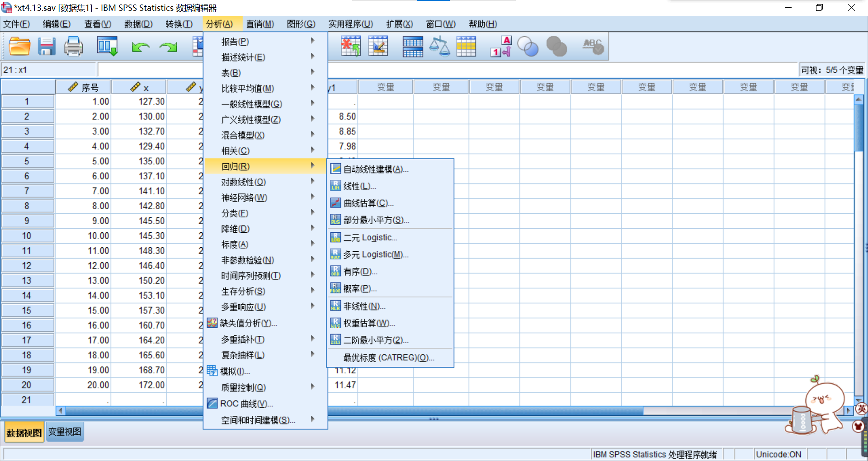The height and width of the screenshot is (461, 868).
Task: Expand the 描述统计(E) submenu
Action: click(265, 57)
